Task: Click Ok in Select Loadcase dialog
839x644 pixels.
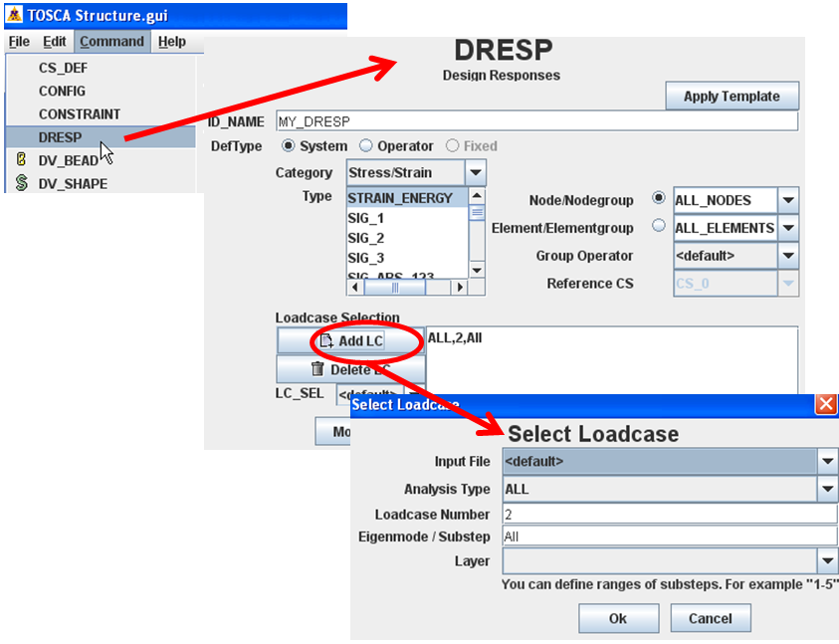Action: pos(618,618)
